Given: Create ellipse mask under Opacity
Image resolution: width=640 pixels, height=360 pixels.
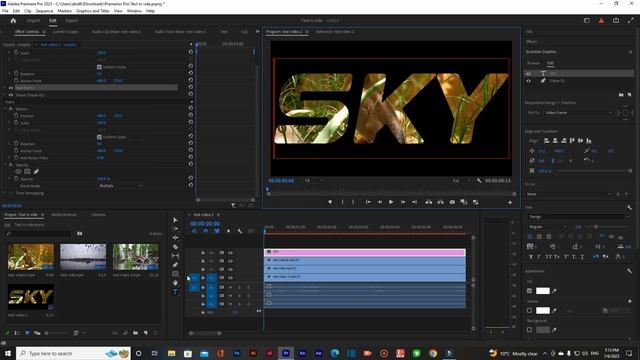Looking at the screenshot, I should point(18,171).
